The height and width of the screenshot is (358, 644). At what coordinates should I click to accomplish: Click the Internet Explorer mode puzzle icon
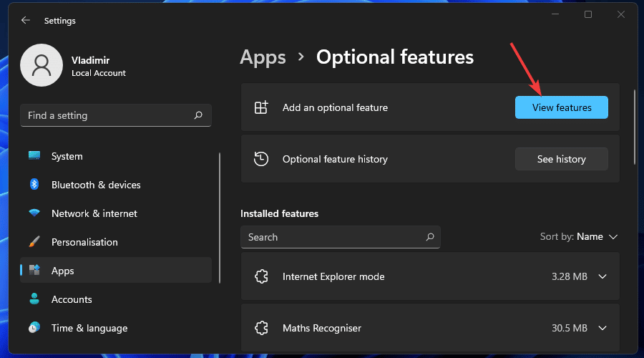tap(261, 276)
